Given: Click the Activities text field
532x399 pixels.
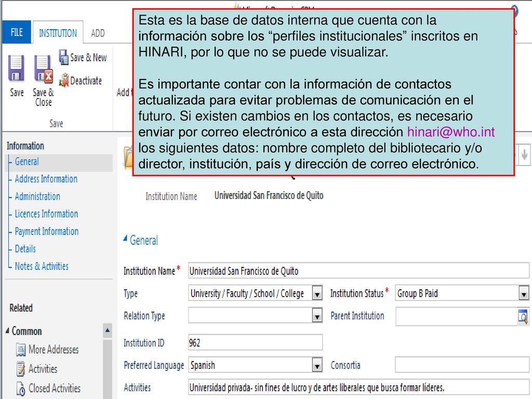Looking at the screenshot, I should 358,388.
